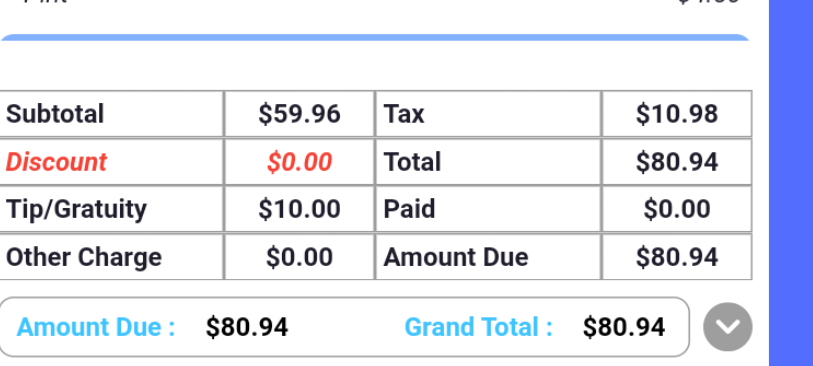The image size is (813, 366).
Task: Open the red Discount label
Action: tap(56, 162)
